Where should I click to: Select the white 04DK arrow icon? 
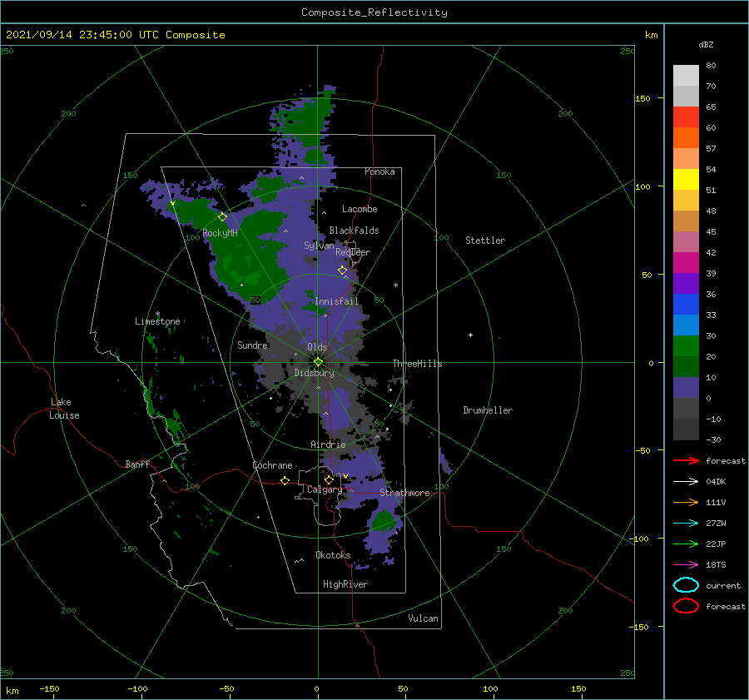click(x=686, y=482)
